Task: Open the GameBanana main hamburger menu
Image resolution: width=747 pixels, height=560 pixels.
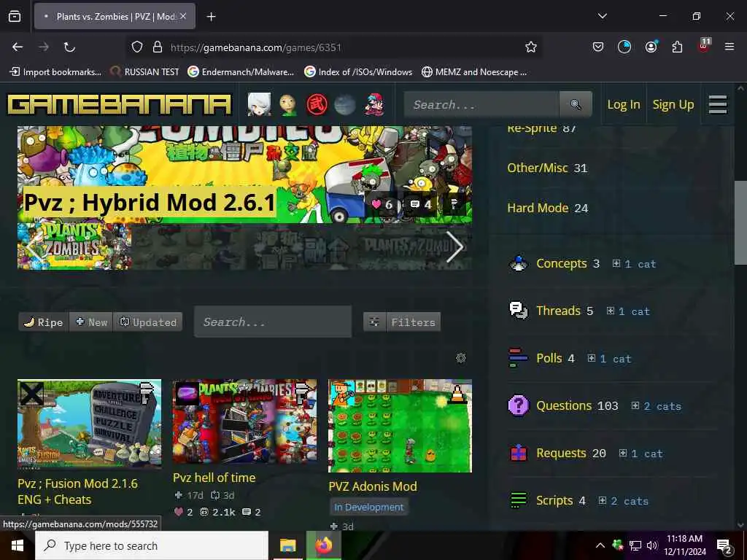Action: [718, 105]
